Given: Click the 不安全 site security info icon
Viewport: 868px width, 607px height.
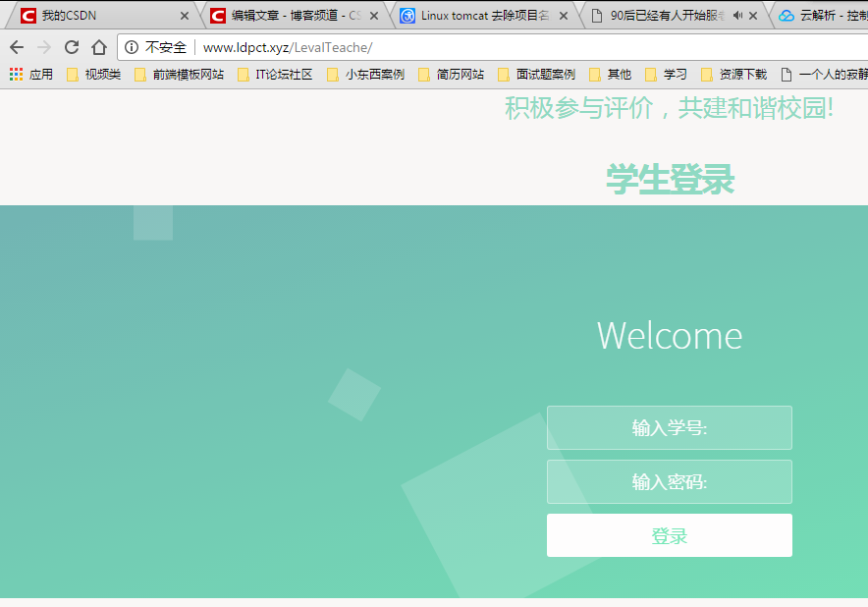Looking at the screenshot, I should coord(131,46).
